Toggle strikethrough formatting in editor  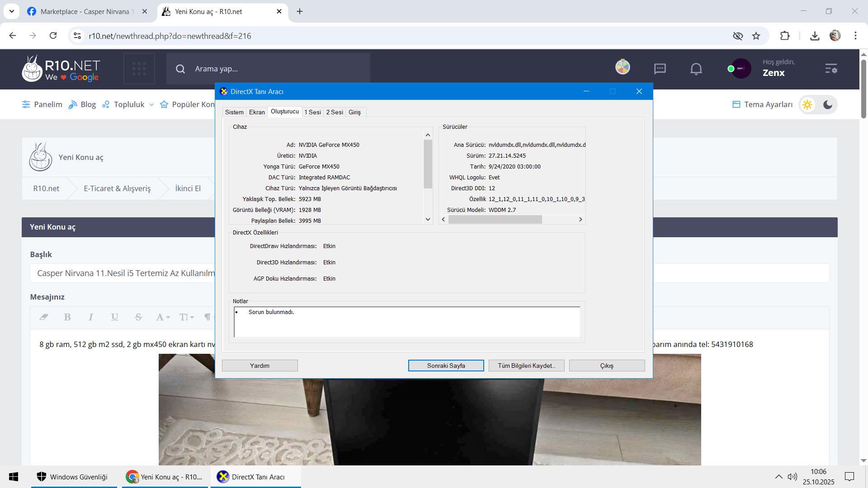click(138, 317)
